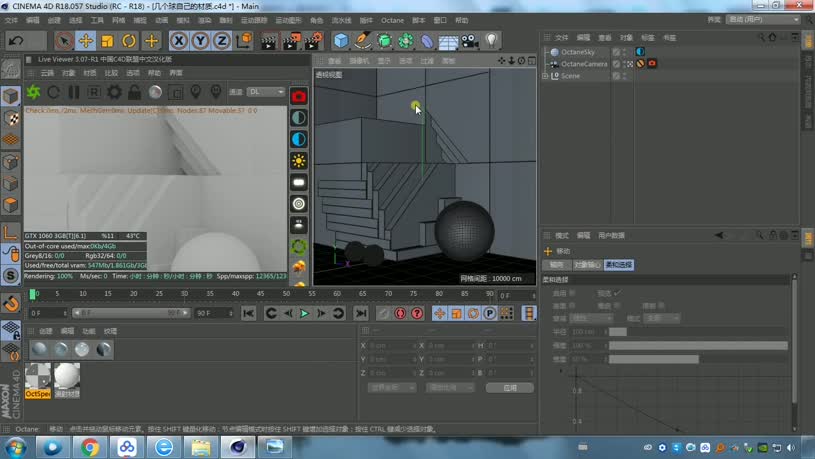This screenshot has height=459, width=815.
Task: Toggle the Live Viewer lock icon
Action: [x=135, y=92]
